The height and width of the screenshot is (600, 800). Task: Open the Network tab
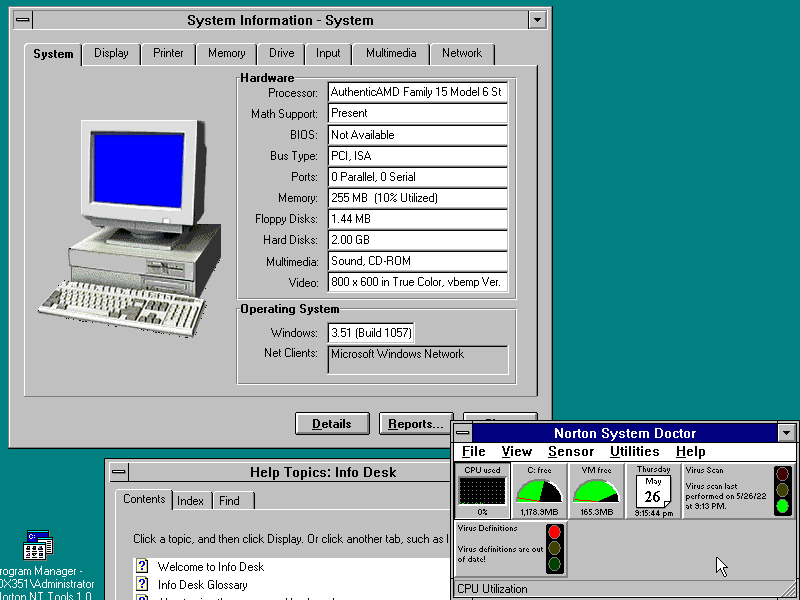click(x=462, y=54)
